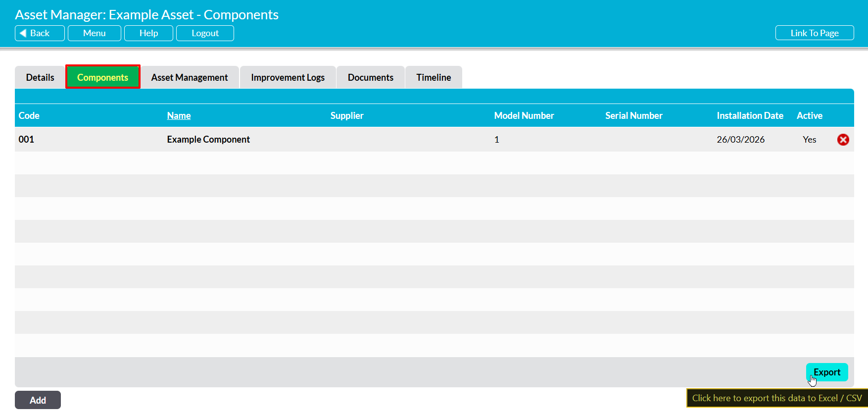The width and height of the screenshot is (868, 418).
Task: Export component data to Excel/CSV
Action: click(827, 372)
